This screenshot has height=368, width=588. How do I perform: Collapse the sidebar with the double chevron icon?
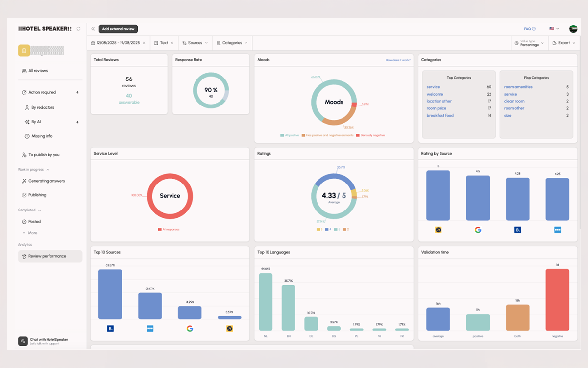93,29
